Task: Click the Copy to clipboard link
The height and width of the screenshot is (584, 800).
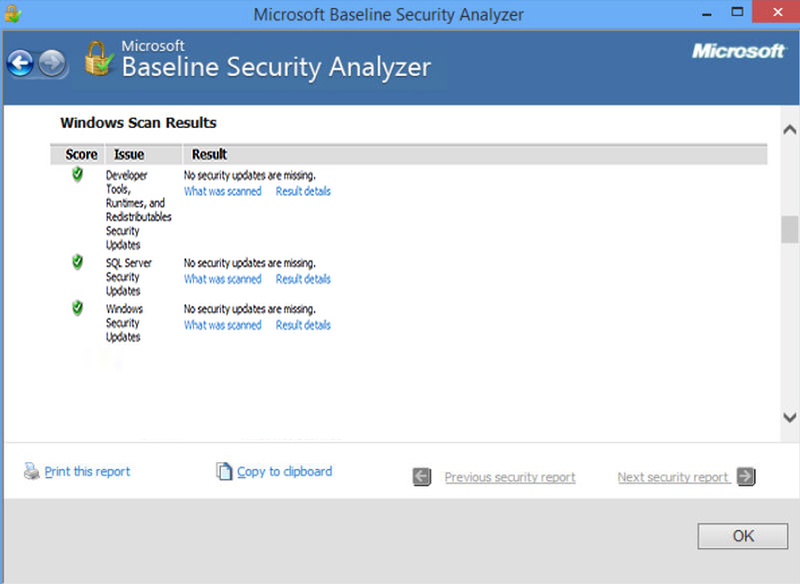Action: [285, 471]
